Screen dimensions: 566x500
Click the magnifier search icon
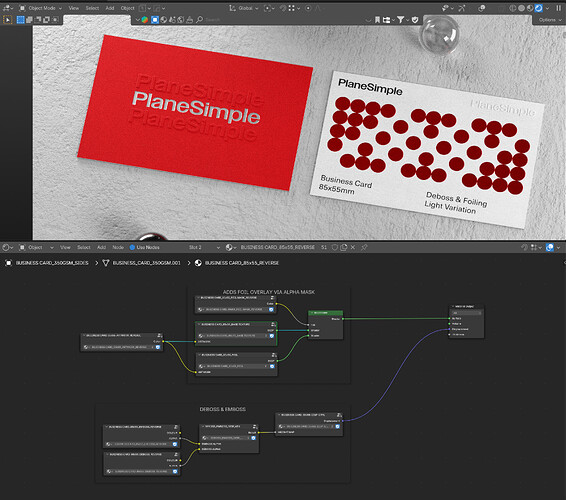[x=199, y=19]
